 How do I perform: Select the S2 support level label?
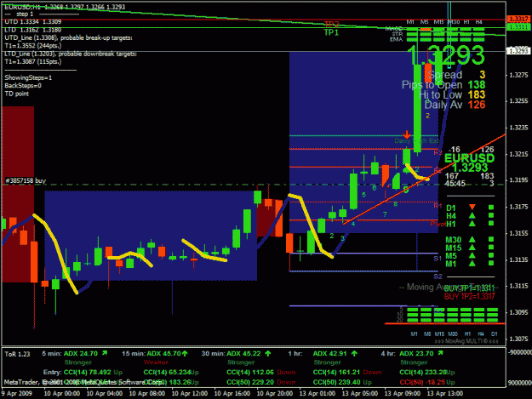438,276
